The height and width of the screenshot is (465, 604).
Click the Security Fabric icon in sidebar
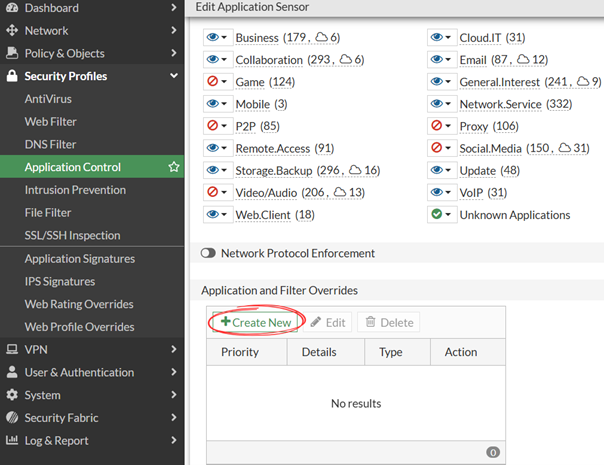pyautogui.click(x=12, y=418)
